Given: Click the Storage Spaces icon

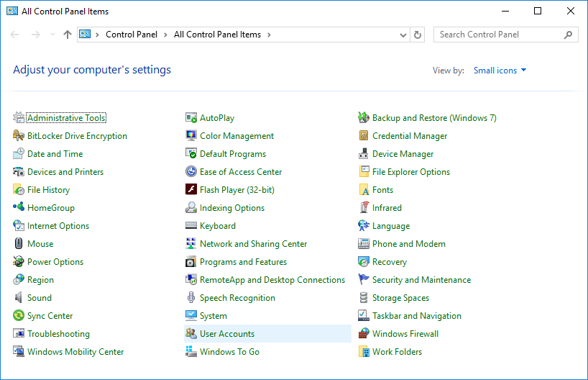Looking at the screenshot, I should click(364, 298).
